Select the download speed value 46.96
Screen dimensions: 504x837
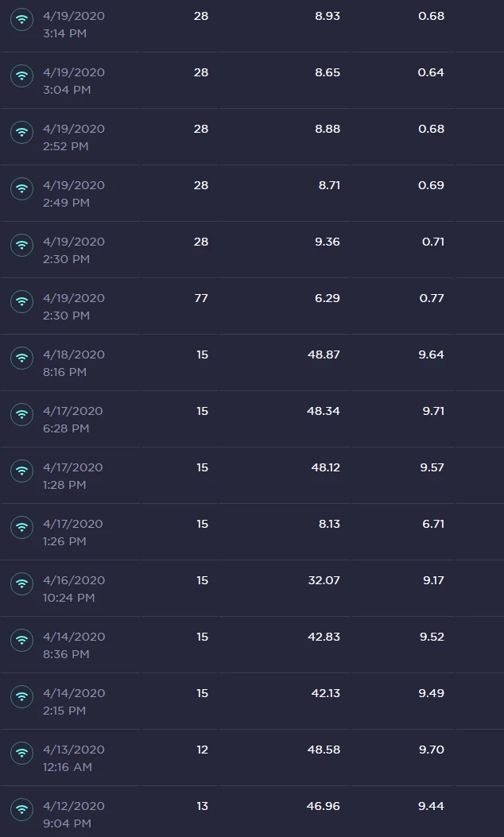[323, 806]
